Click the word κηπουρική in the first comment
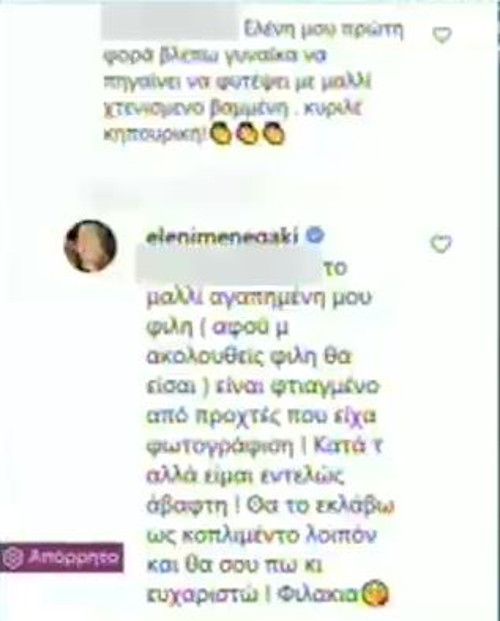Image resolution: width=500 pixels, height=621 pixels. pyautogui.click(x=155, y=135)
